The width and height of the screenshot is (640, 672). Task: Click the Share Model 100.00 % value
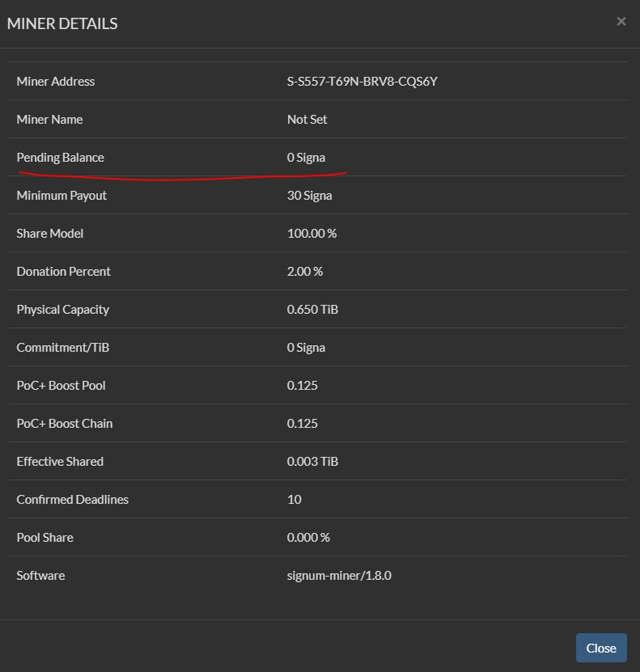click(312, 233)
